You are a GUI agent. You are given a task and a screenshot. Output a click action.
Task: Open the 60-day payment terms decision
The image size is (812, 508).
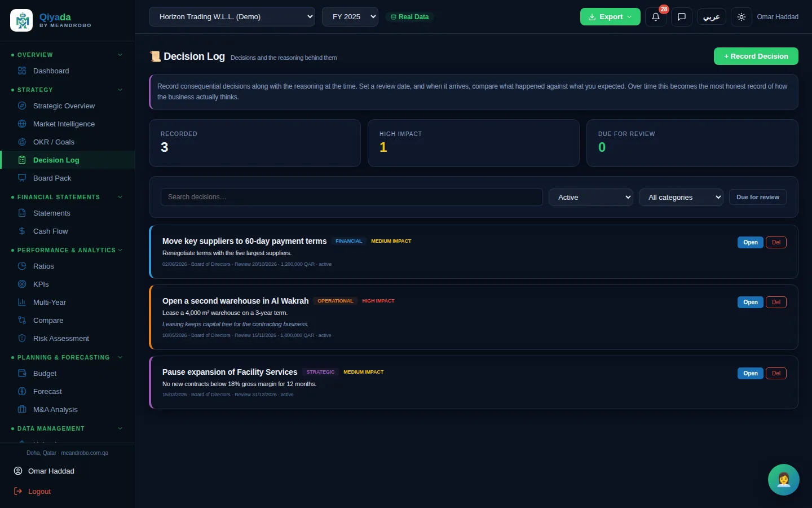750,242
